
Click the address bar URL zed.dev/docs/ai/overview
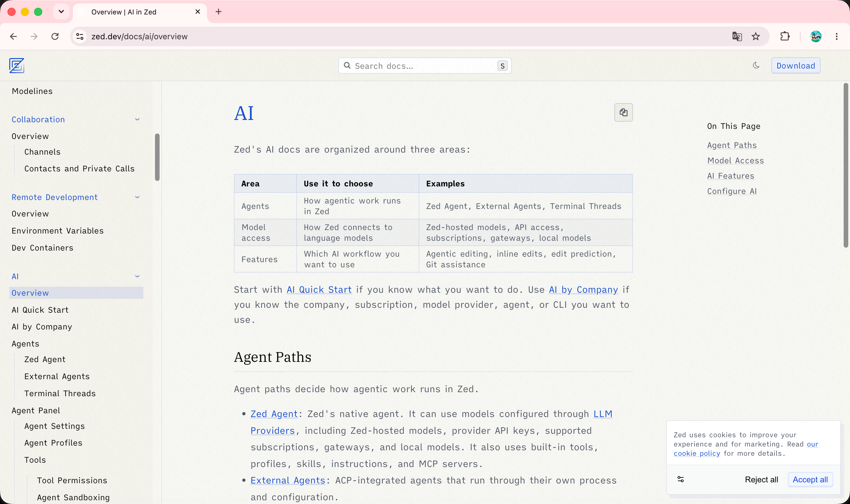(x=139, y=36)
